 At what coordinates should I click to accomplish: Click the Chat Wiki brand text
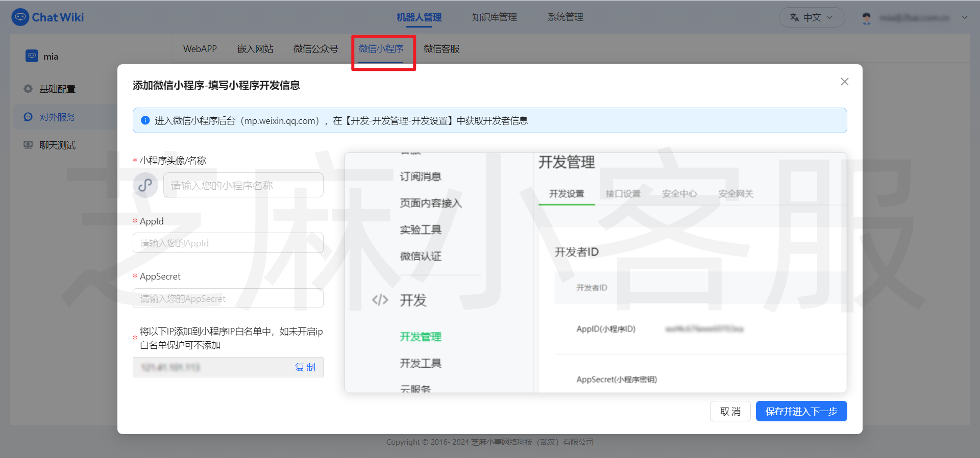(x=58, y=17)
